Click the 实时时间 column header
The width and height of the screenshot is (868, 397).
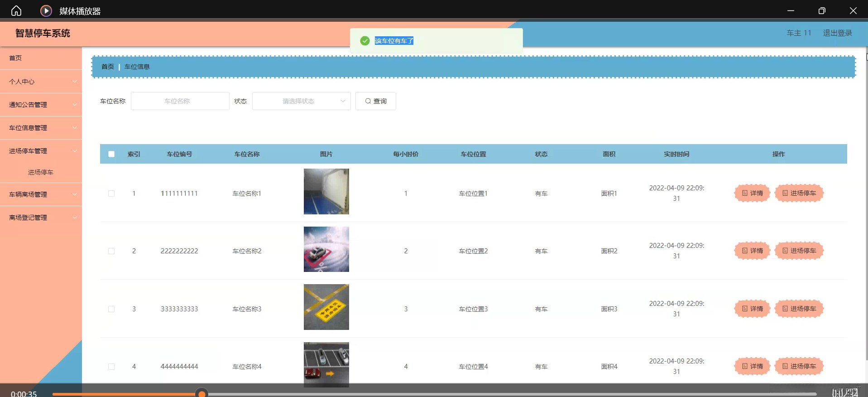[x=676, y=154]
